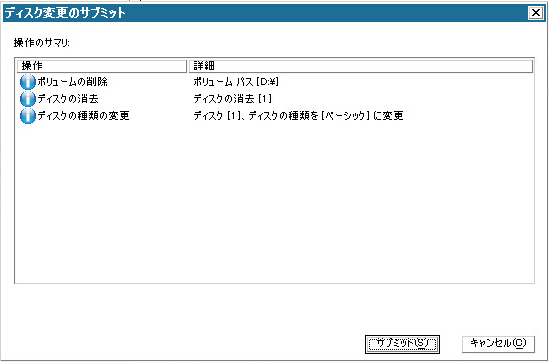The height and width of the screenshot is (362, 549).
Task: Click the 操作 column header
Action: click(102, 66)
